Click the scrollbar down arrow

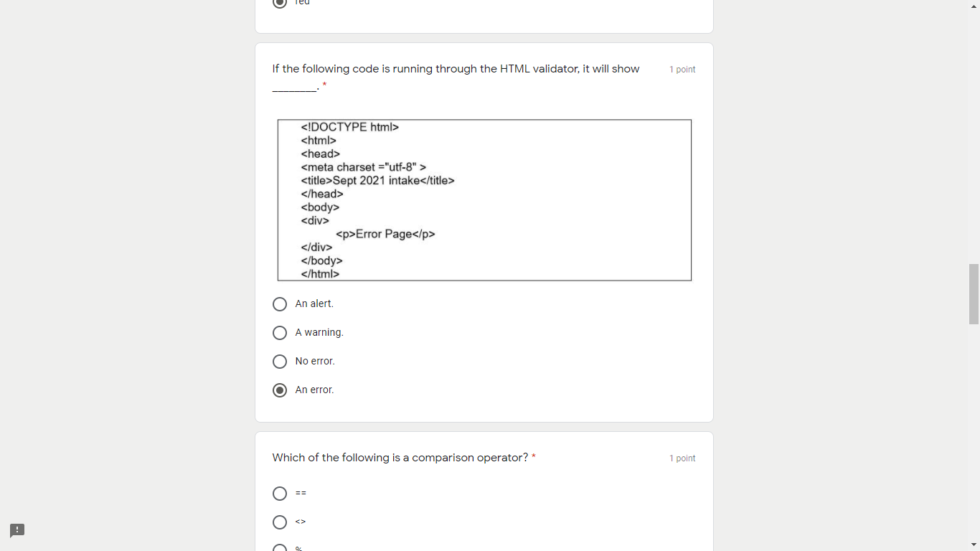974,545
